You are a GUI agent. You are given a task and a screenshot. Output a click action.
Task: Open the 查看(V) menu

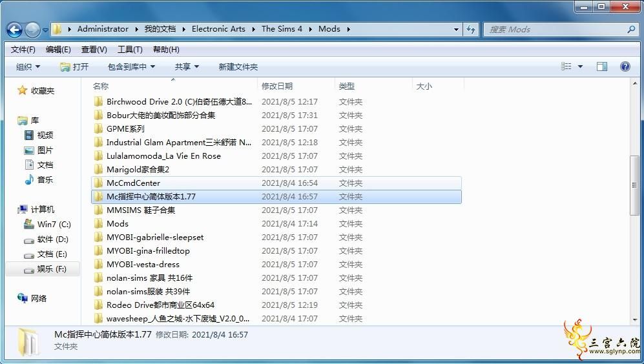point(94,50)
